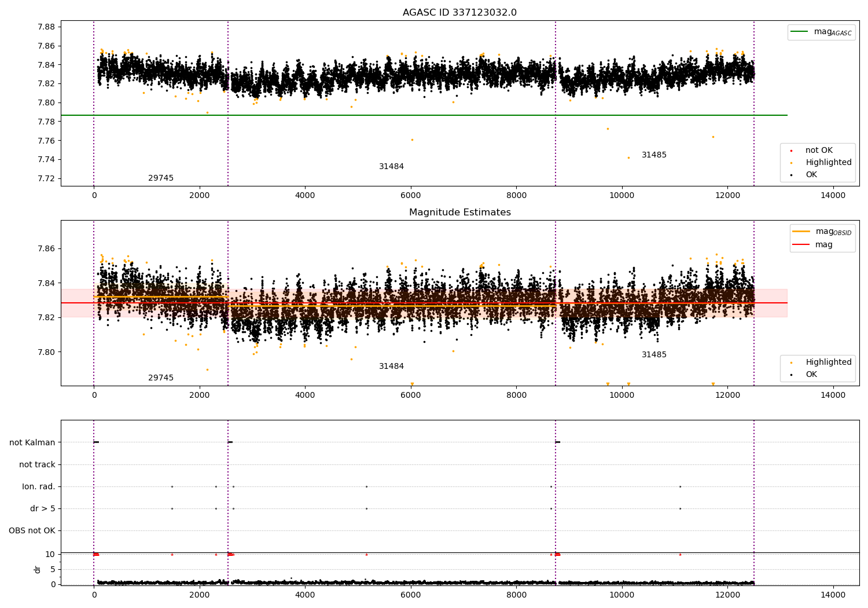Click the 'OBS not OK' row label
Viewport: 868px width, 608px height.
click(x=32, y=531)
